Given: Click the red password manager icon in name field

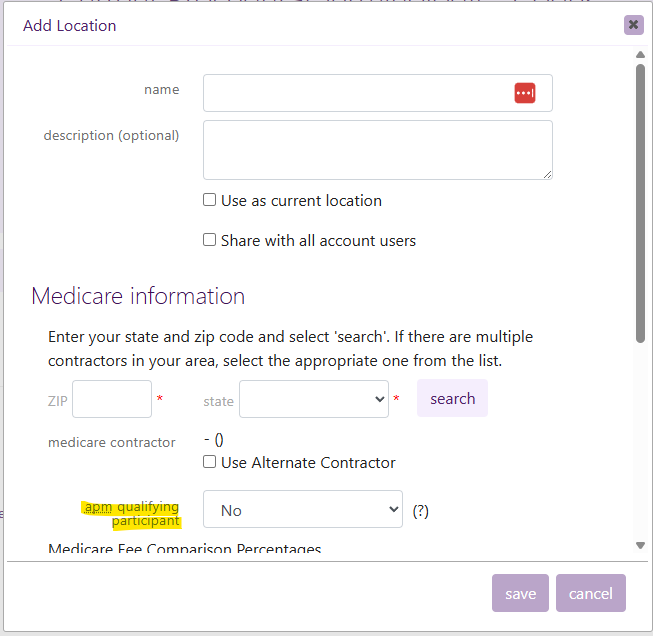Looking at the screenshot, I should click(x=525, y=93).
